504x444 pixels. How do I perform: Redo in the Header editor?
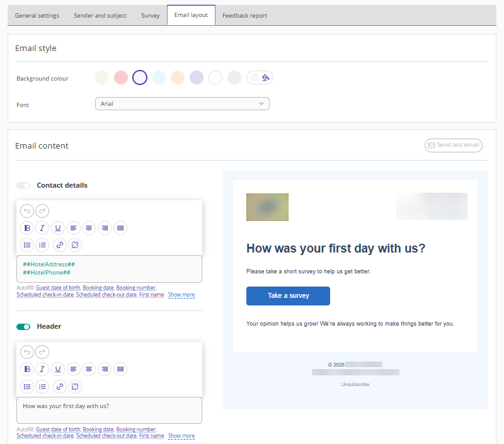pos(42,352)
